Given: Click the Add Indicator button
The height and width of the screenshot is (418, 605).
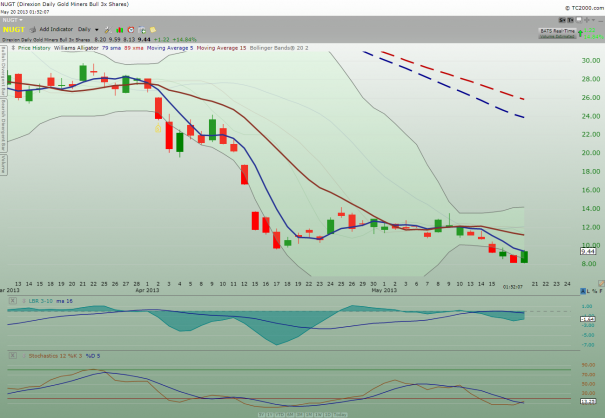Looking at the screenshot, I should pyautogui.click(x=56, y=29).
